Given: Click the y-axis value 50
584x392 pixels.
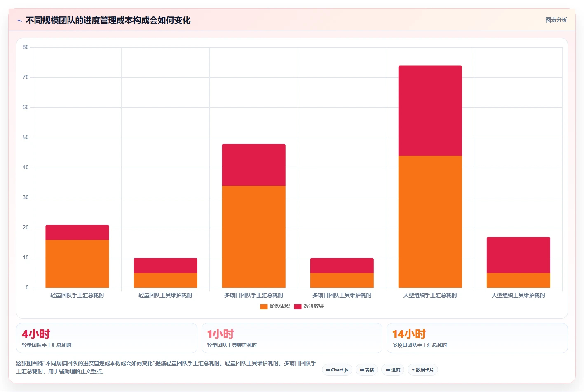Looking at the screenshot, I should coord(26,138).
